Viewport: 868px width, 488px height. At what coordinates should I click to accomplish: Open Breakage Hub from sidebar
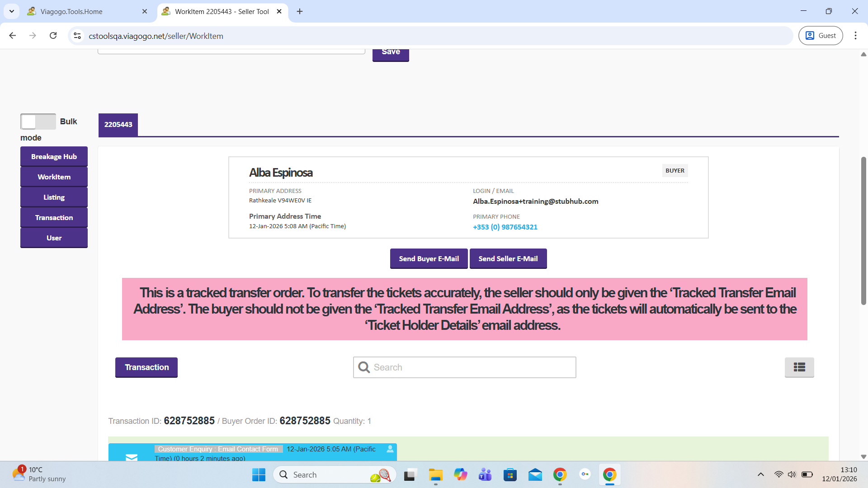(x=54, y=157)
